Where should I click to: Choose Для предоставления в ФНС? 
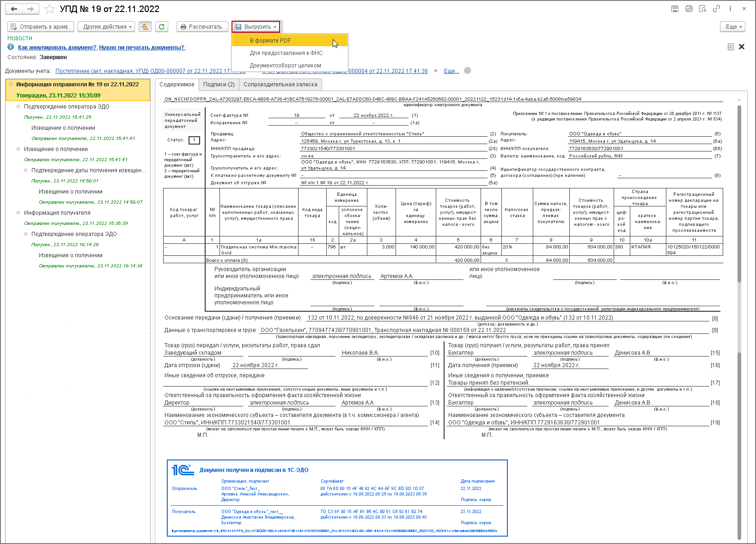(289, 53)
